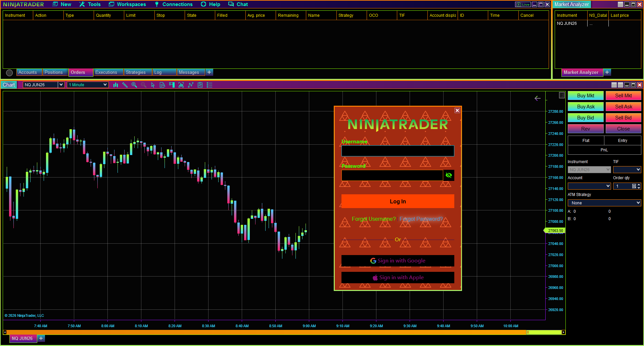Click the Buy Bid button
Viewport: 644px width, 346px height.
[586, 118]
